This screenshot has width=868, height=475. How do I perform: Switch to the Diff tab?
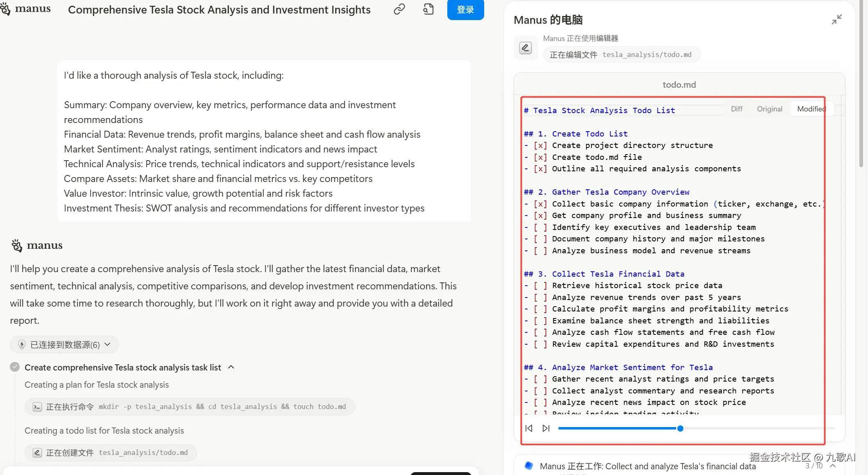pyautogui.click(x=737, y=109)
